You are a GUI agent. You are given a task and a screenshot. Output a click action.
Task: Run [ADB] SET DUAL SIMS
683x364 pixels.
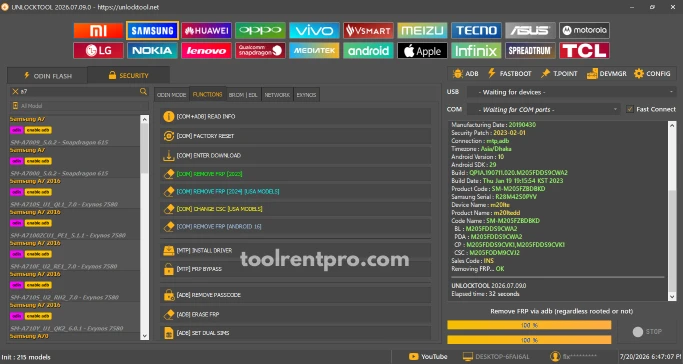[295, 333]
